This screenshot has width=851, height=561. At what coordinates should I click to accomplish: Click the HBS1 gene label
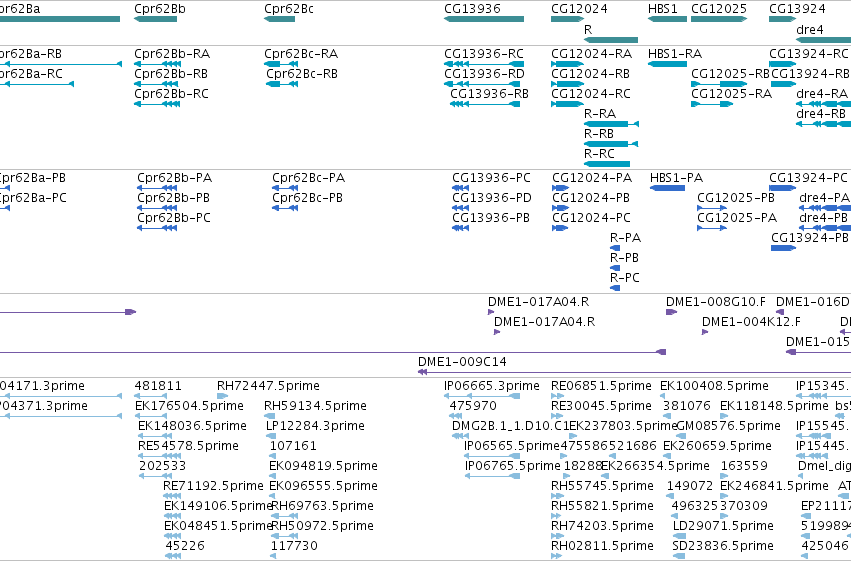click(663, 9)
